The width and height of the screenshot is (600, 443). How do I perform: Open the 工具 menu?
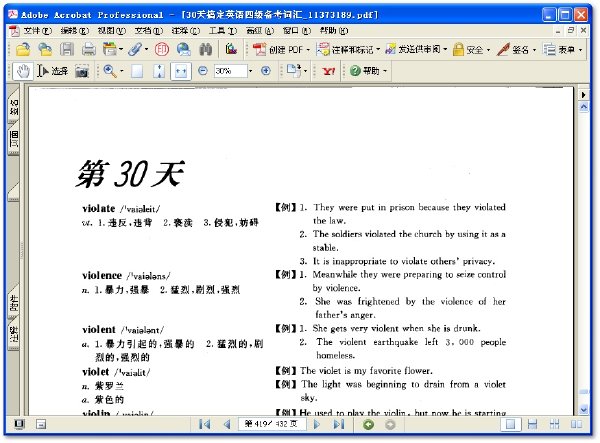223,31
